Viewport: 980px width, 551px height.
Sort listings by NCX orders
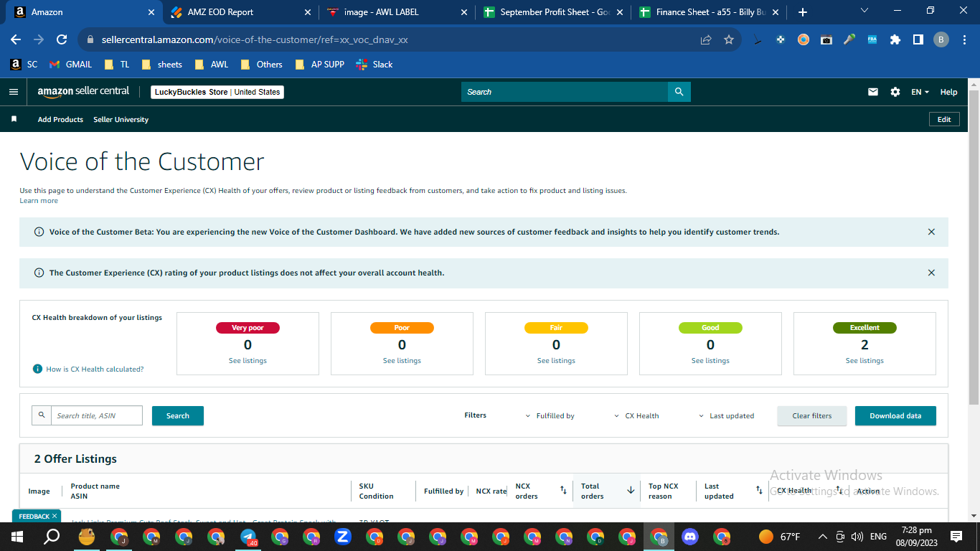pyautogui.click(x=563, y=491)
